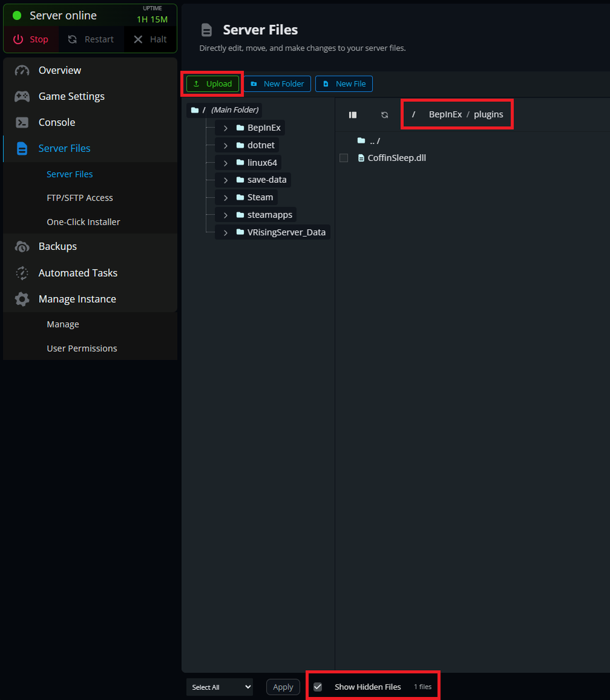610x700 pixels.
Task: Open the Select All dropdown
Action: point(219,687)
